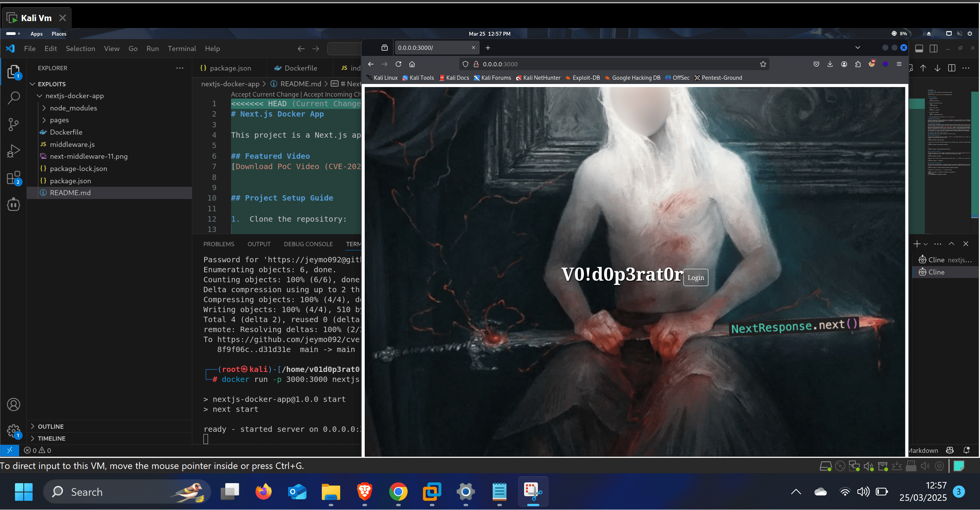Open the Windows Start menu
Screen dimensions: 980x510
tap(24, 492)
